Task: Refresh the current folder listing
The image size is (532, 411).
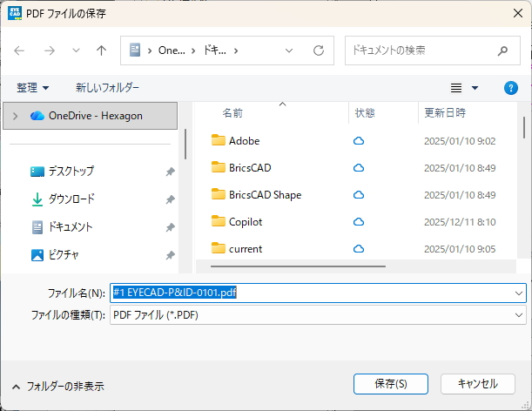Action: point(319,51)
